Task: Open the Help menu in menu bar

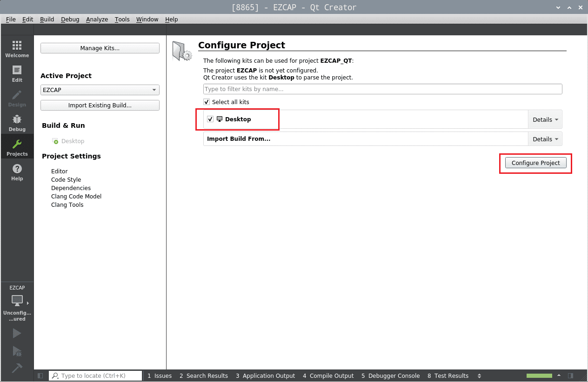Action: coord(172,19)
